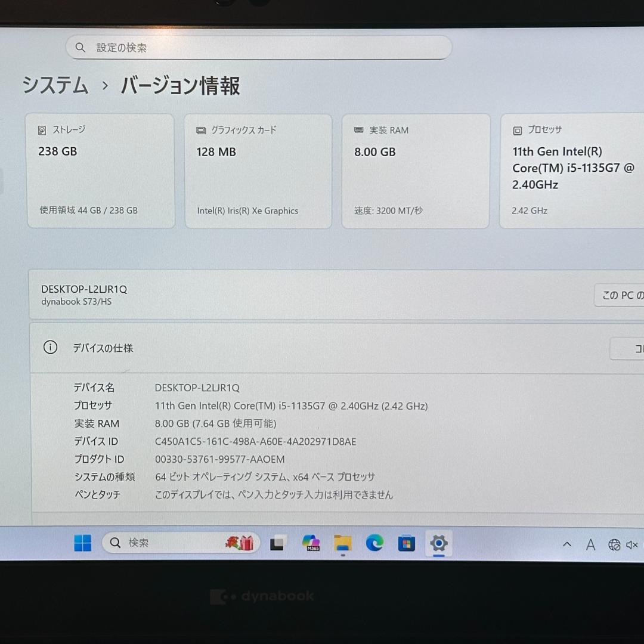Click the speaker icon in the system tray
Image resolution: width=644 pixels, height=644 pixels.
632,544
